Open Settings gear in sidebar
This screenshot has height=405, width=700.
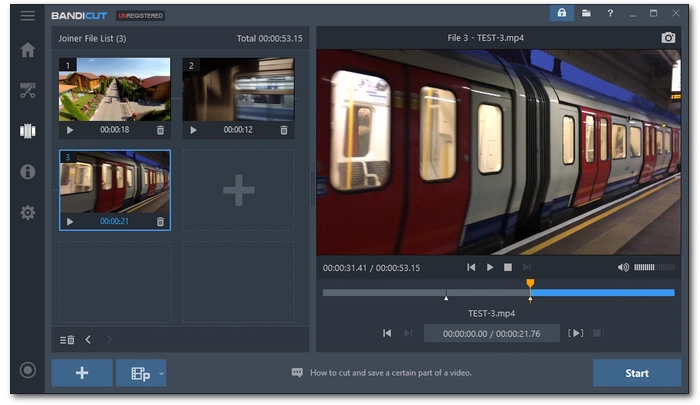point(27,213)
